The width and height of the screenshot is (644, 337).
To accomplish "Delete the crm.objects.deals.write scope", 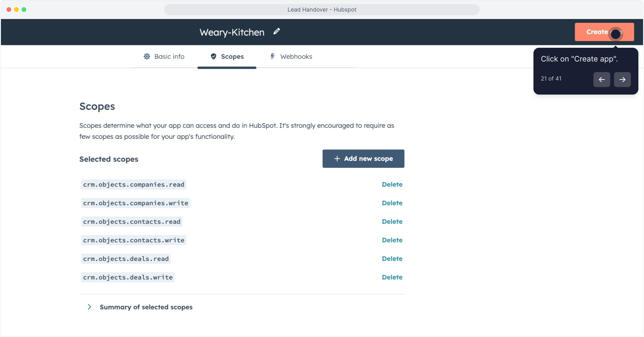I will [392, 277].
